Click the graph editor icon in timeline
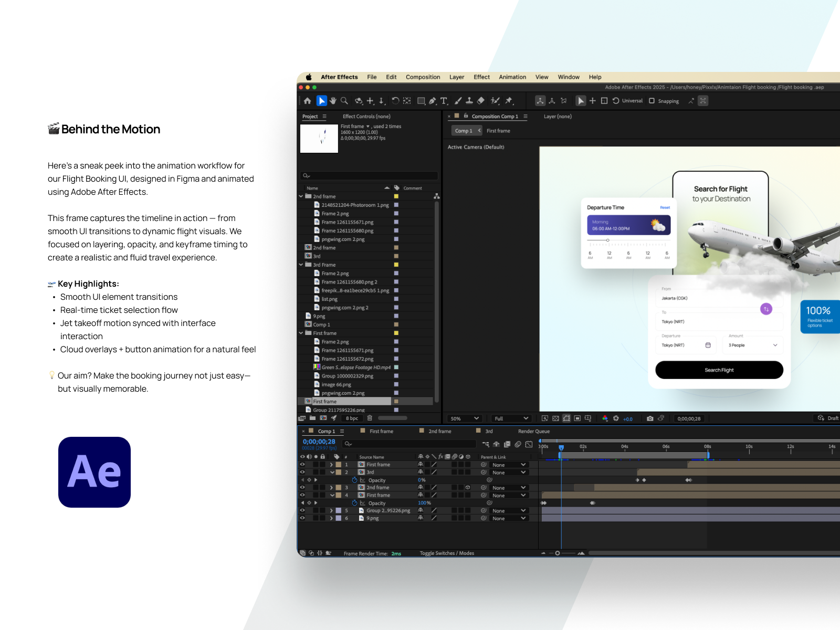Viewport: 840px width, 630px height. click(x=529, y=444)
